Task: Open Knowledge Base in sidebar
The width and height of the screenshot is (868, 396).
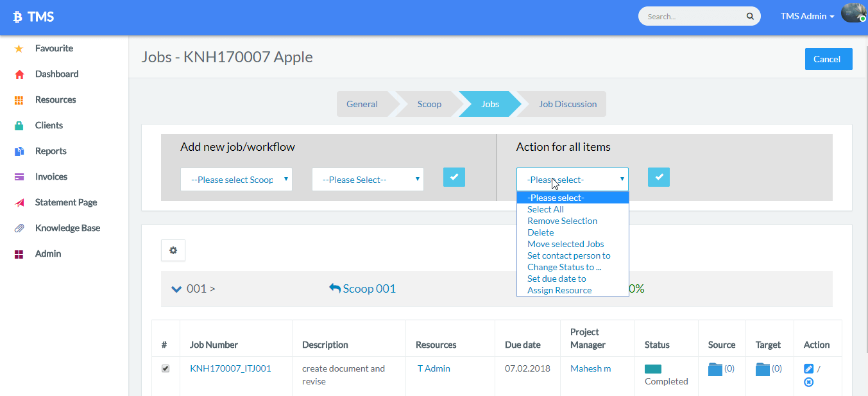Action: point(67,228)
